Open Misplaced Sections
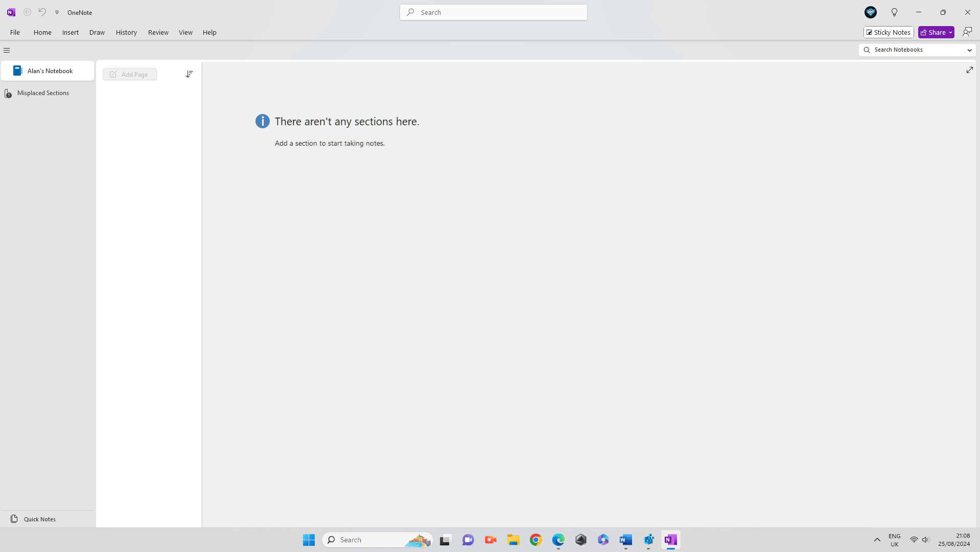 (x=48, y=93)
